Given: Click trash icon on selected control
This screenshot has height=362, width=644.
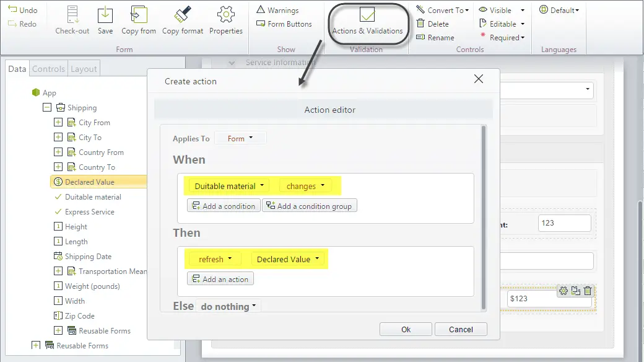Looking at the screenshot, I should tap(588, 291).
